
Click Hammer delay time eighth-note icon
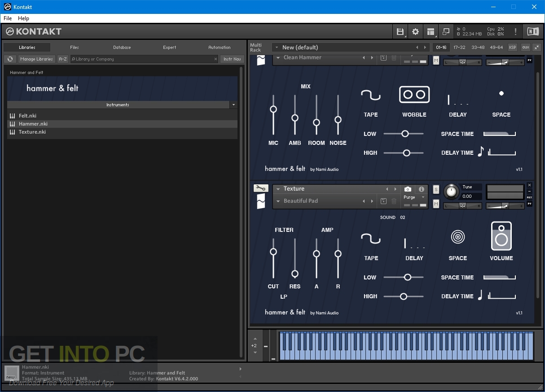[x=481, y=152]
